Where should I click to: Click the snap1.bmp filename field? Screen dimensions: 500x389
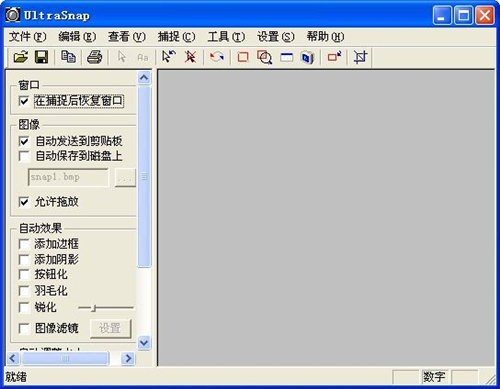pyautogui.click(x=68, y=177)
